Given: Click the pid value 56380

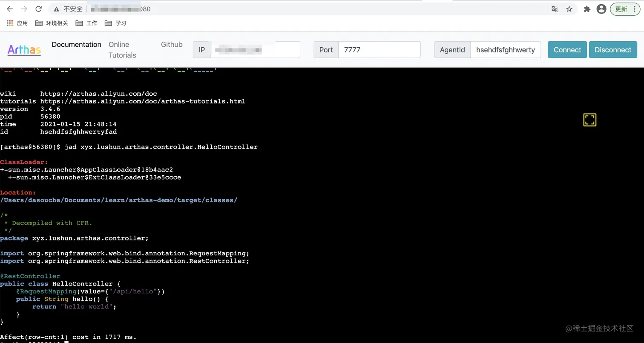Looking at the screenshot, I should click(50, 117).
